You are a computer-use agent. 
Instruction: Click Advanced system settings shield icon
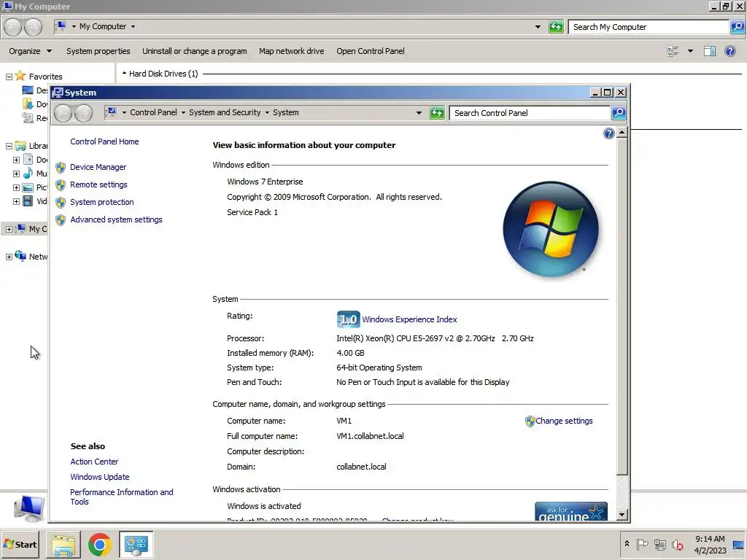[x=61, y=220]
